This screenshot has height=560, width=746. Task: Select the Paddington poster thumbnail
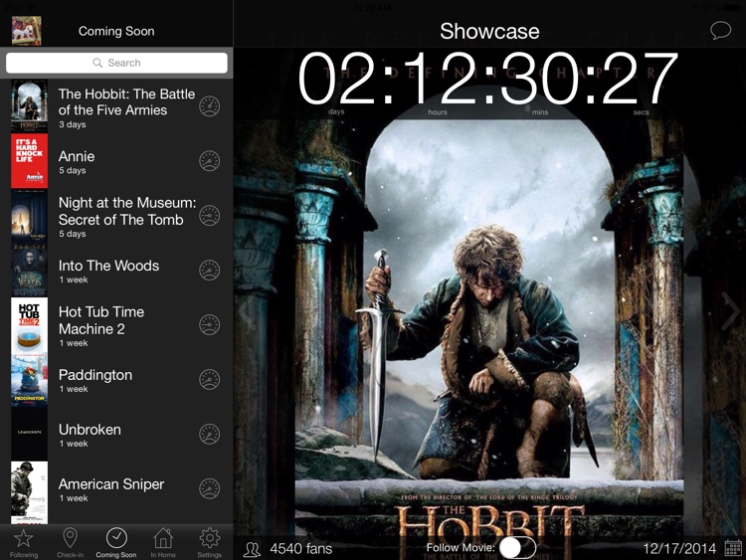29,379
